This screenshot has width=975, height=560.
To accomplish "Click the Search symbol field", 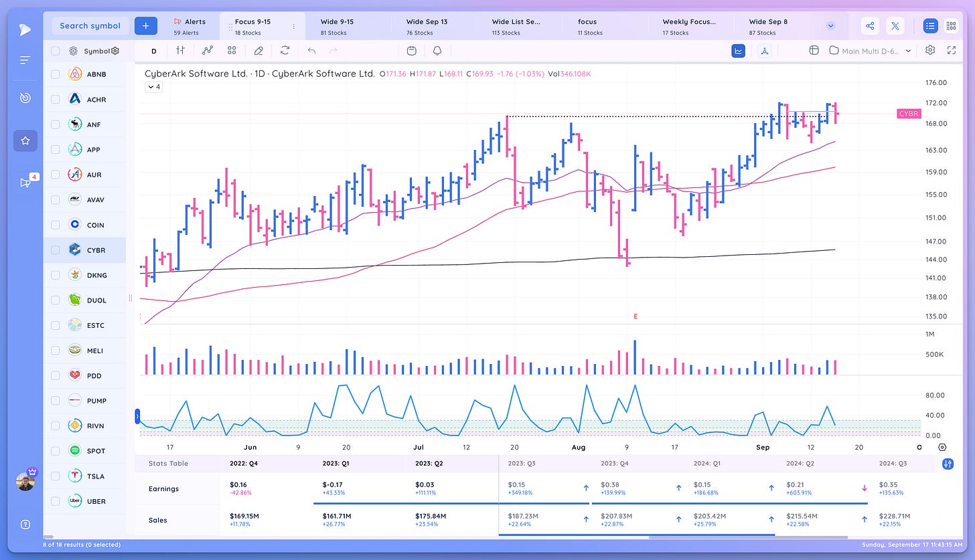I will 90,25.
